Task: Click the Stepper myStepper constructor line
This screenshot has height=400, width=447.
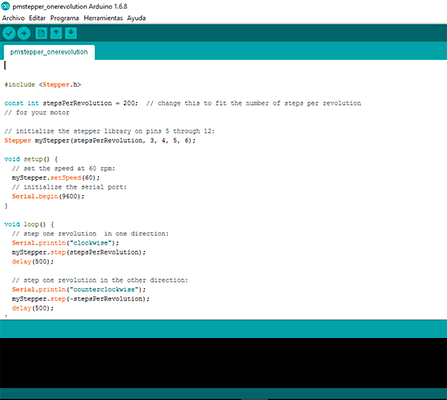Action: [100, 141]
